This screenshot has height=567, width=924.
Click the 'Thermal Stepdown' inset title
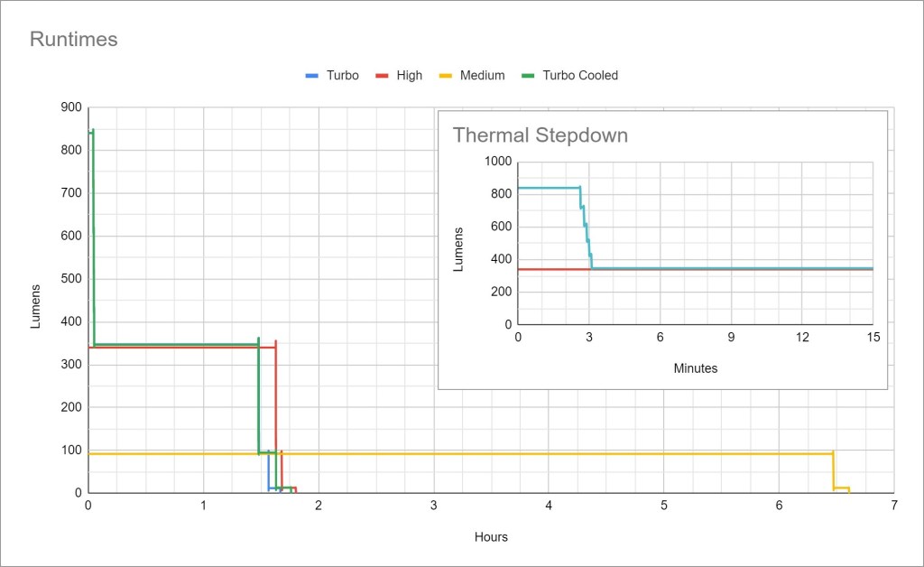click(x=540, y=135)
